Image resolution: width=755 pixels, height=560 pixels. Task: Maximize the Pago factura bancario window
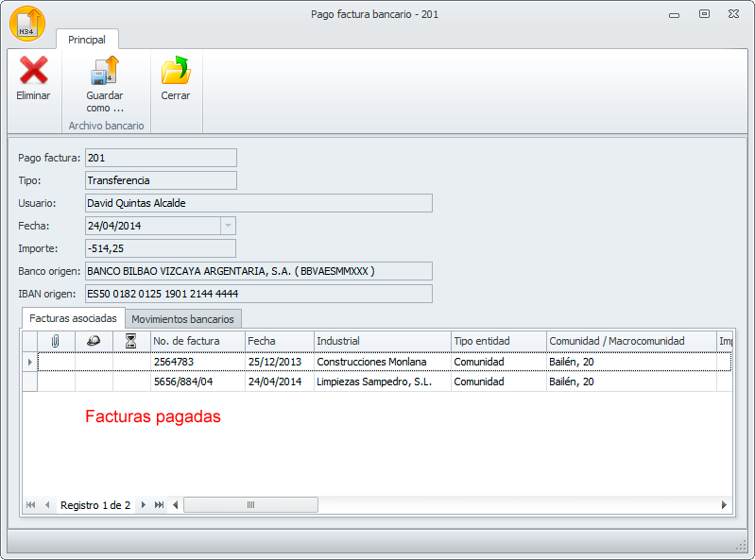click(704, 14)
